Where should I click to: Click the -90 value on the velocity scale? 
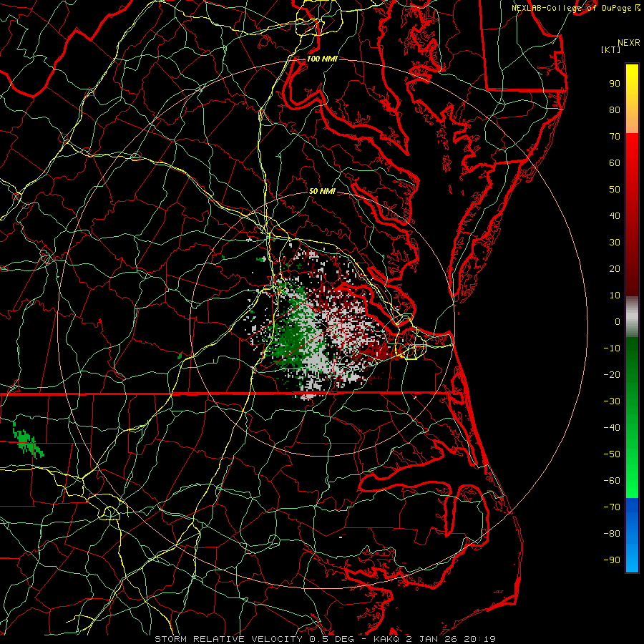[x=612, y=560]
